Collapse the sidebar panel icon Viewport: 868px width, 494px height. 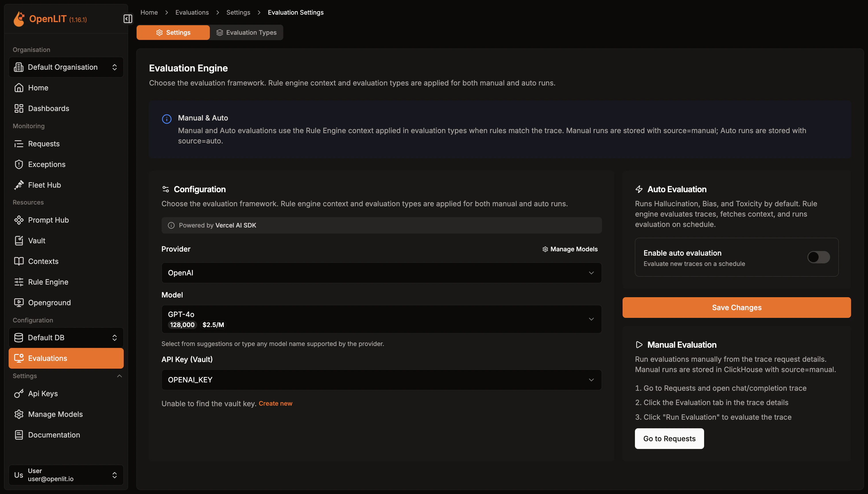(x=128, y=19)
